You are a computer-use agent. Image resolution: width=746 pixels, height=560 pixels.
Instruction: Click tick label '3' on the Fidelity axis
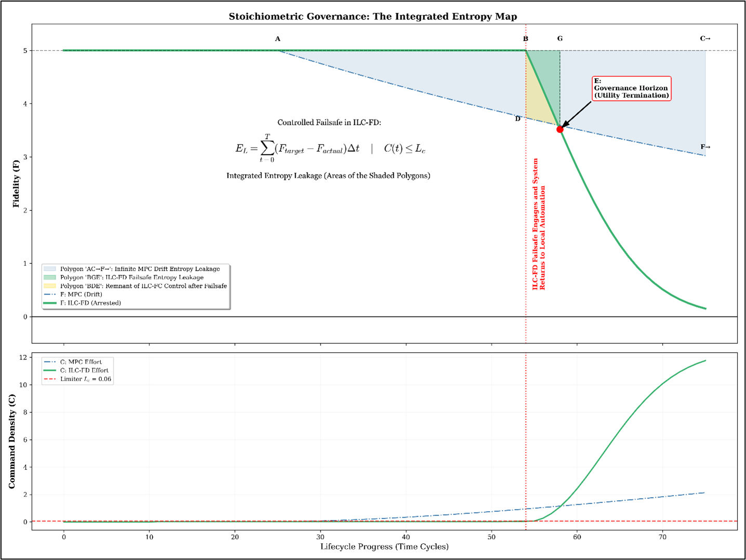[25, 157]
